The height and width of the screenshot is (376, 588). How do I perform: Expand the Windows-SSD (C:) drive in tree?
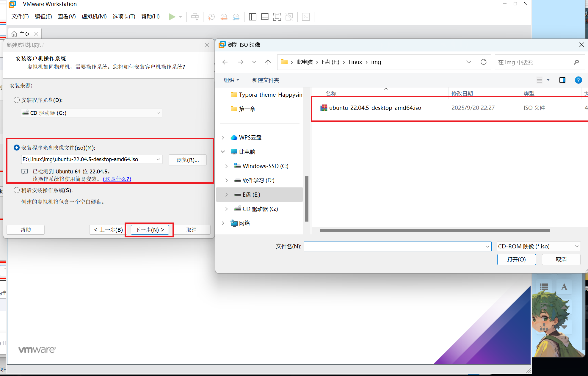(x=227, y=166)
